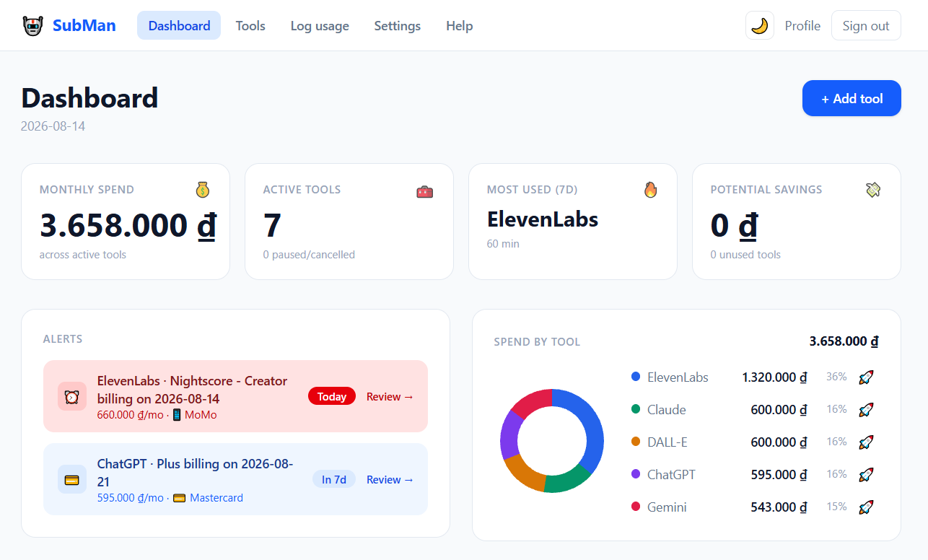Click the Add tool button
Viewport: 928px width, 560px height.
click(x=852, y=98)
